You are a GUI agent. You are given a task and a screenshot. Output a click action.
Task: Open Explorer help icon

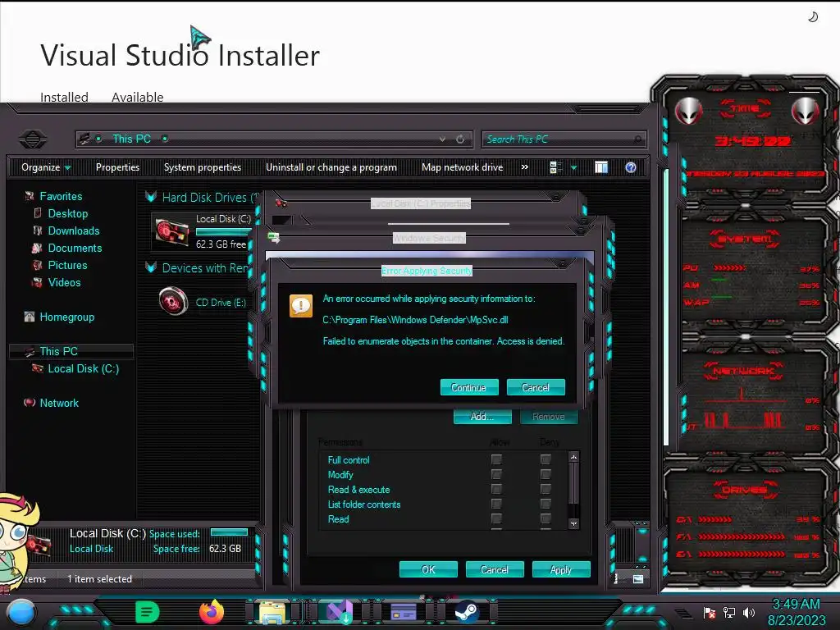(631, 167)
